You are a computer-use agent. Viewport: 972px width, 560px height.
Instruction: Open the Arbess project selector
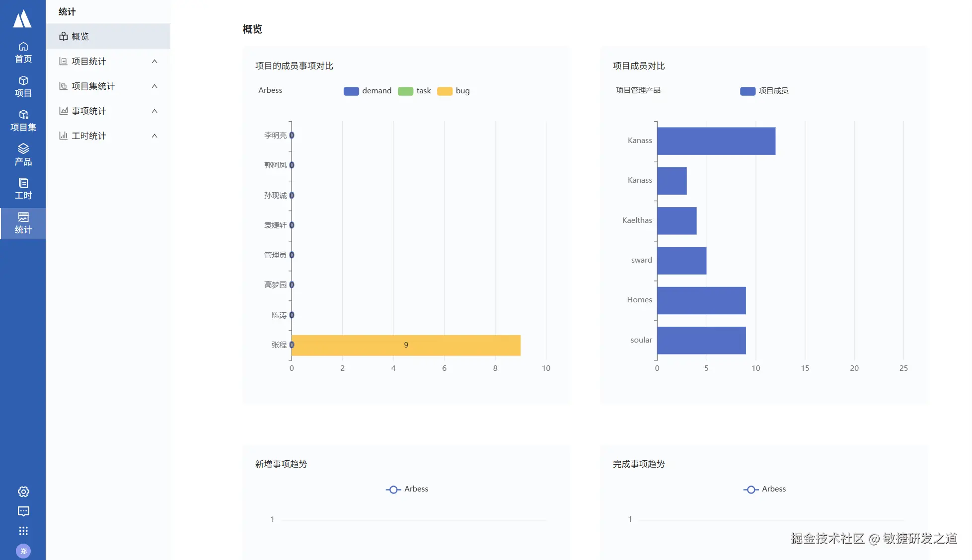pos(270,90)
